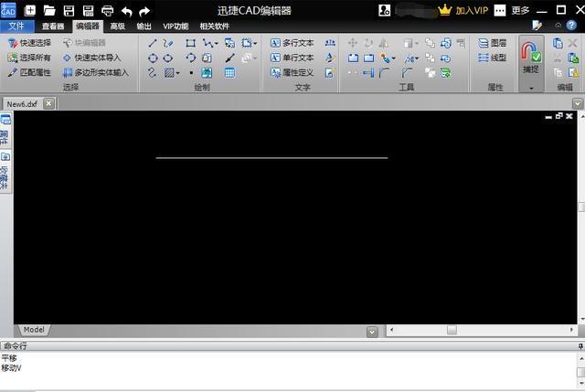Click the 线型 (Linetype) icon
The width and height of the screenshot is (585, 392).
pos(492,58)
